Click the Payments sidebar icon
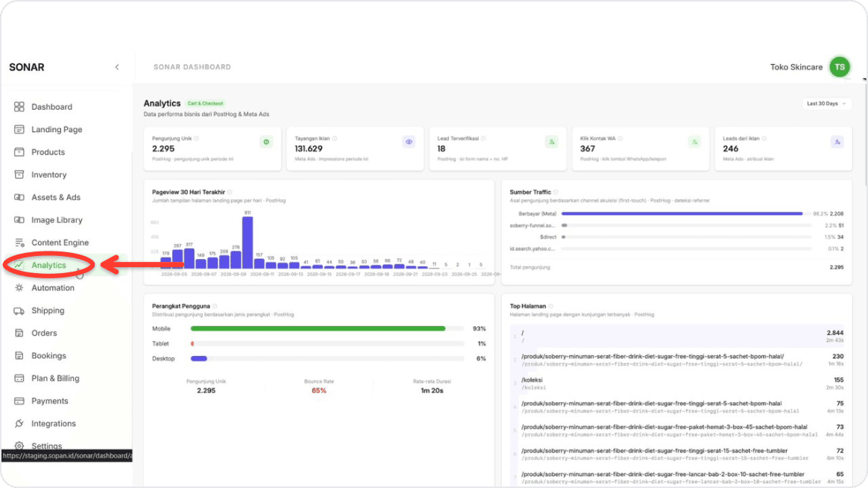 point(19,401)
